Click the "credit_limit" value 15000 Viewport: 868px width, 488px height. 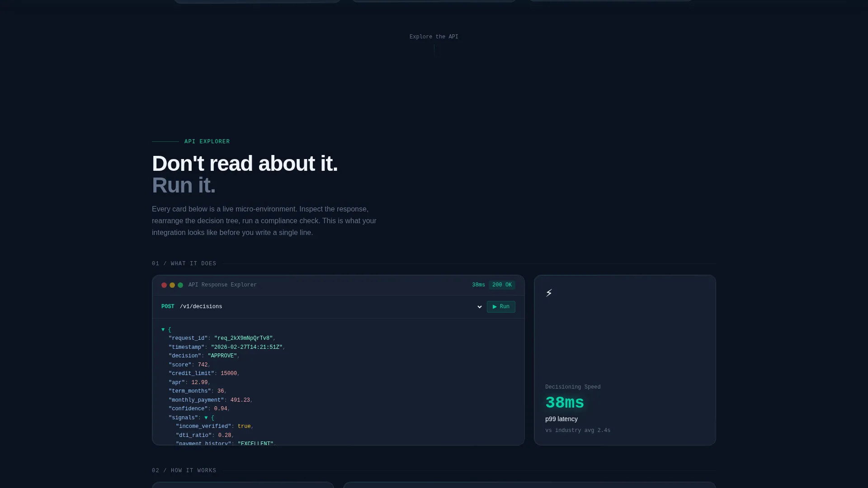[229, 374]
